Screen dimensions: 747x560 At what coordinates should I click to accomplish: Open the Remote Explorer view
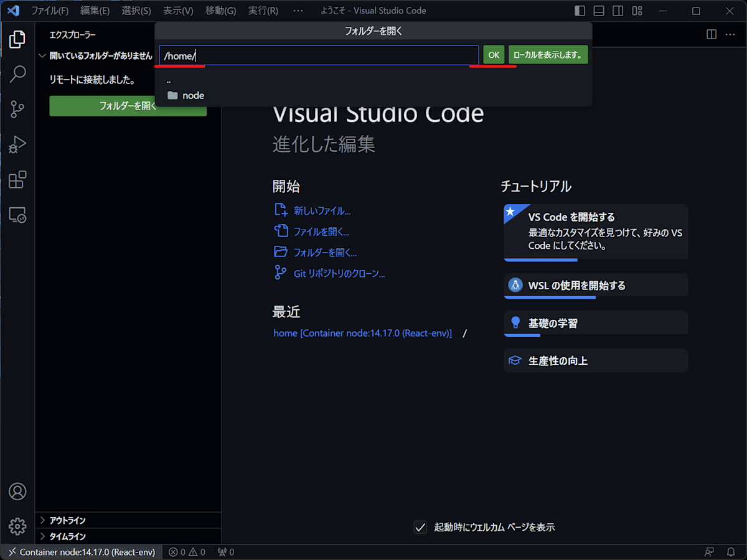(17, 215)
